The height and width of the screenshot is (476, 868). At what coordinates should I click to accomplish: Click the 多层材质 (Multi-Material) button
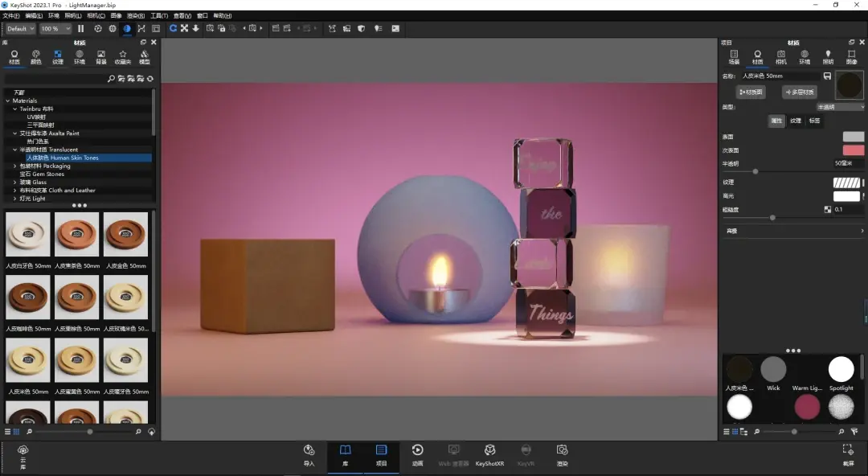coord(800,92)
